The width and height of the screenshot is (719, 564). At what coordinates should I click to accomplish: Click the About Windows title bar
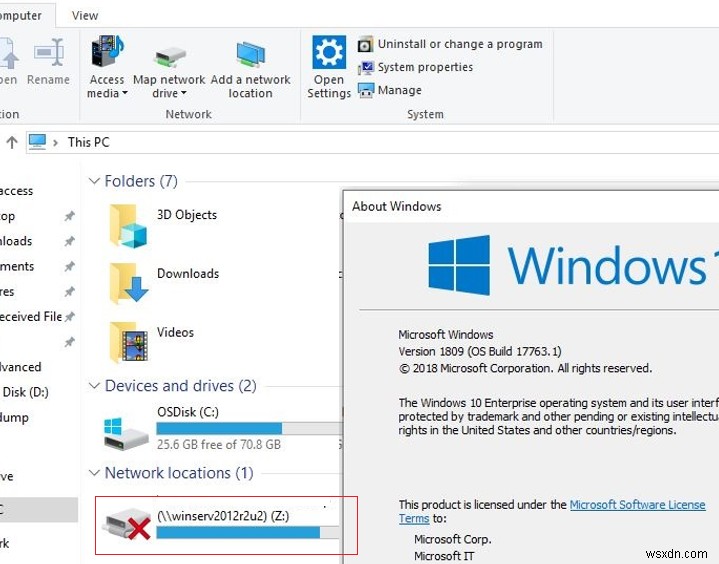click(x=531, y=206)
